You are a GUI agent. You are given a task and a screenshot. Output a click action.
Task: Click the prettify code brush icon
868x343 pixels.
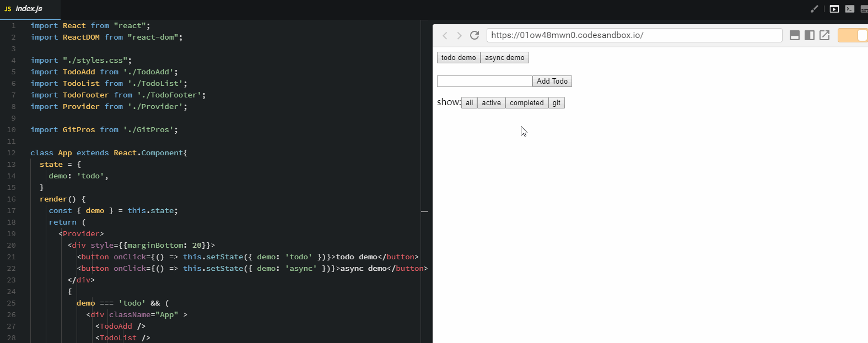click(x=814, y=9)
